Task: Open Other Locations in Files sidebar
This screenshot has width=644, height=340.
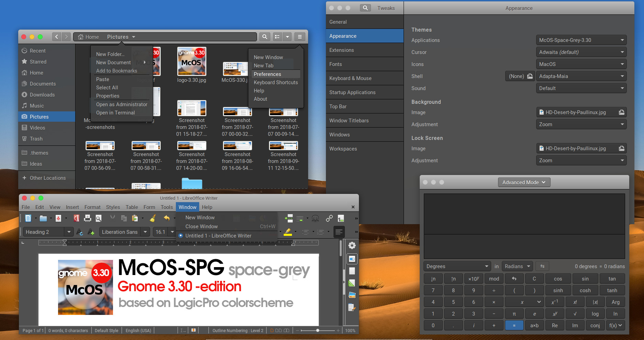Action: click(x=47, y=178)
